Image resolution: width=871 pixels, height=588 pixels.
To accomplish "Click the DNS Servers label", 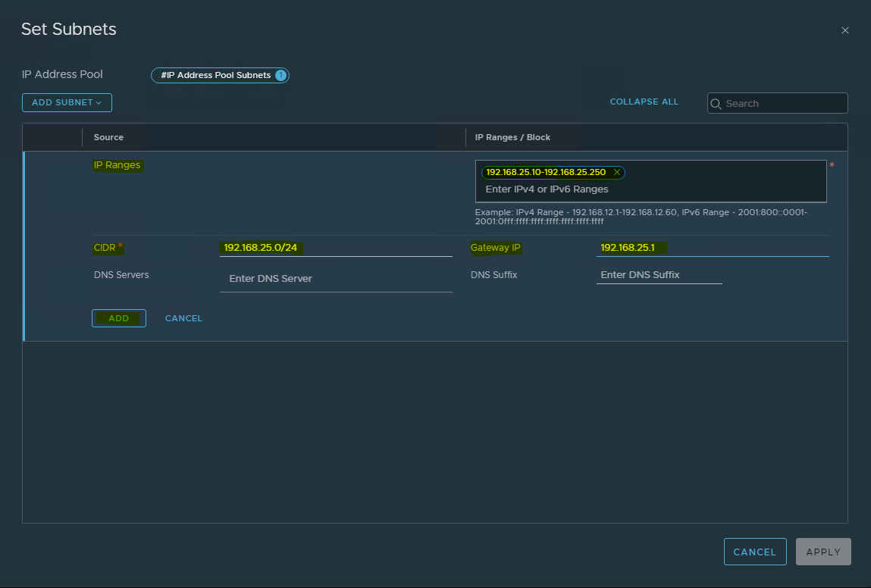I will pyautogui.click(x=121, y=275).
